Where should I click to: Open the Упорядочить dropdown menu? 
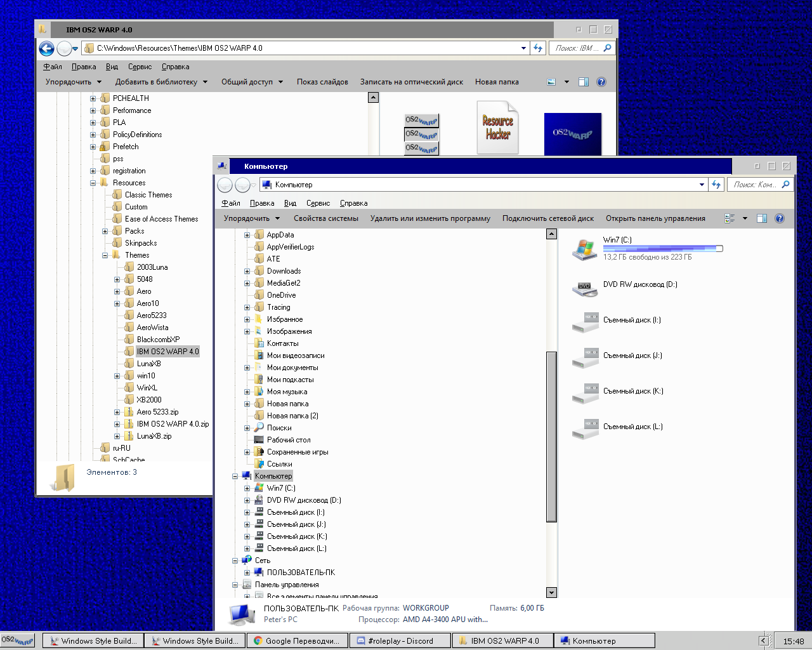[252, 218]
